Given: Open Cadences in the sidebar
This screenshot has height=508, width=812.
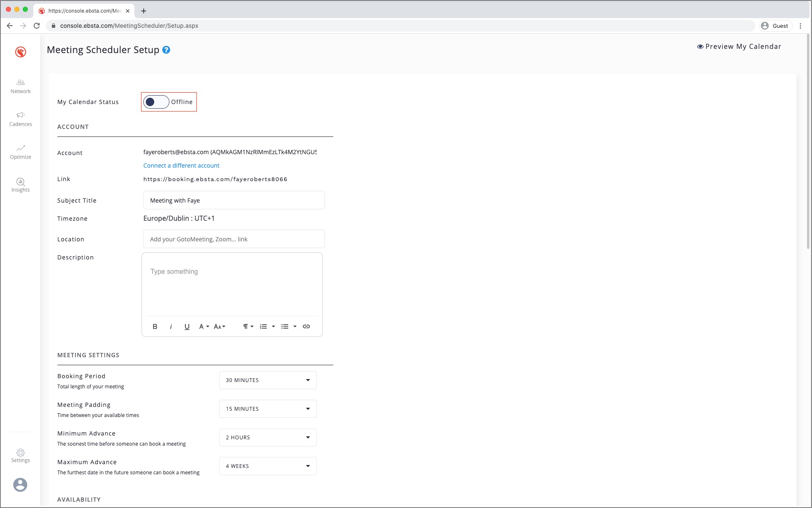Looking at the screenshot, I should click(20, 119).
